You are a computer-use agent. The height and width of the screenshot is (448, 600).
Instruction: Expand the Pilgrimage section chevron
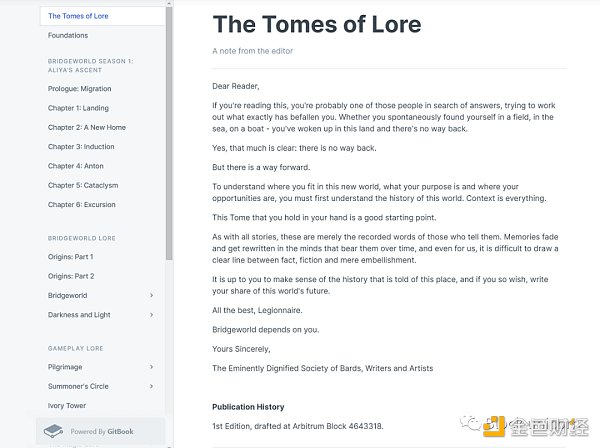pos(152,367)
